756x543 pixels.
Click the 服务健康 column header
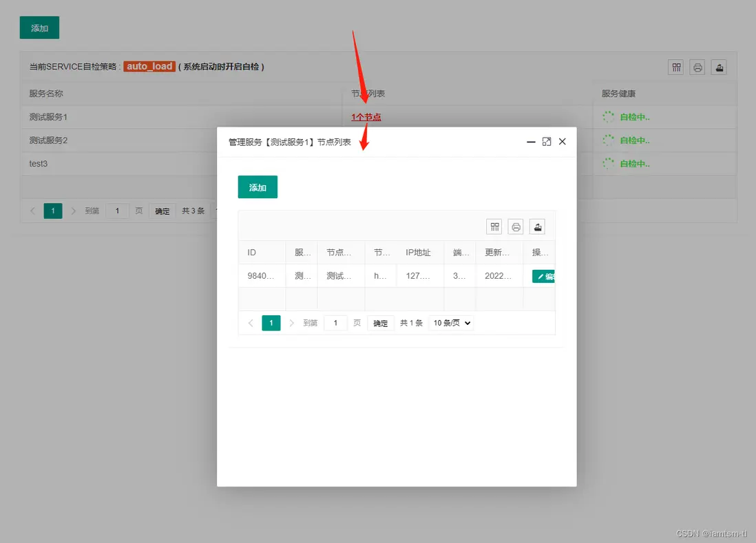pyautogui.click(x=618, y=94)
